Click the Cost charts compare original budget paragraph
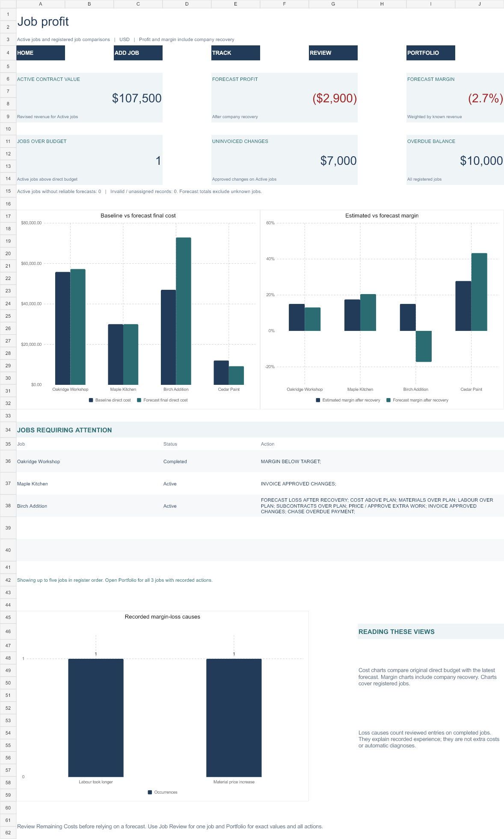The width and height of the screenshot is (504, 839). (x=428, y=677)
